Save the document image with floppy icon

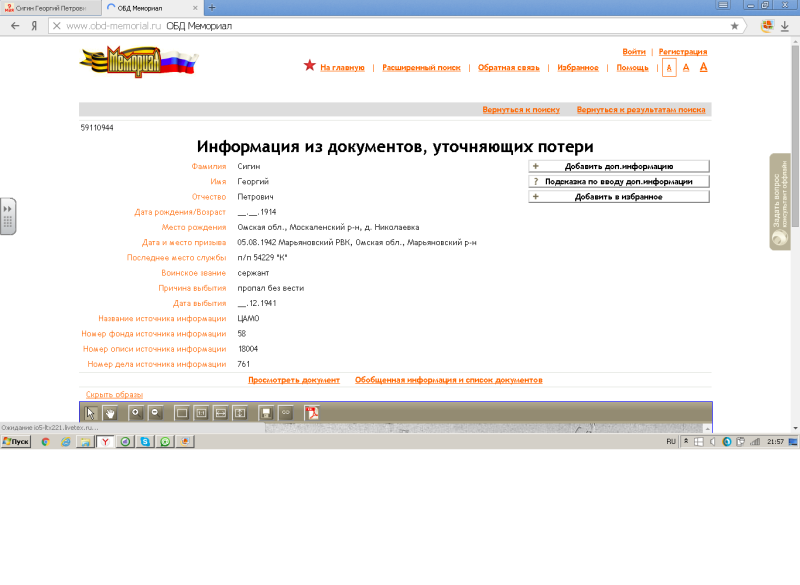tap(266, 413)
